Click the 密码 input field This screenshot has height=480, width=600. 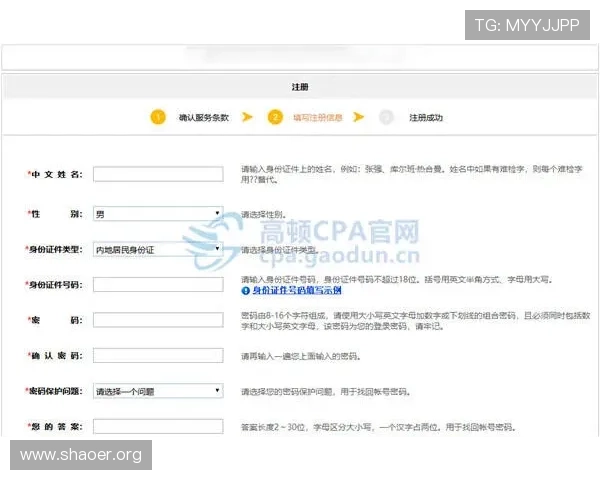[x=158, y=320]
